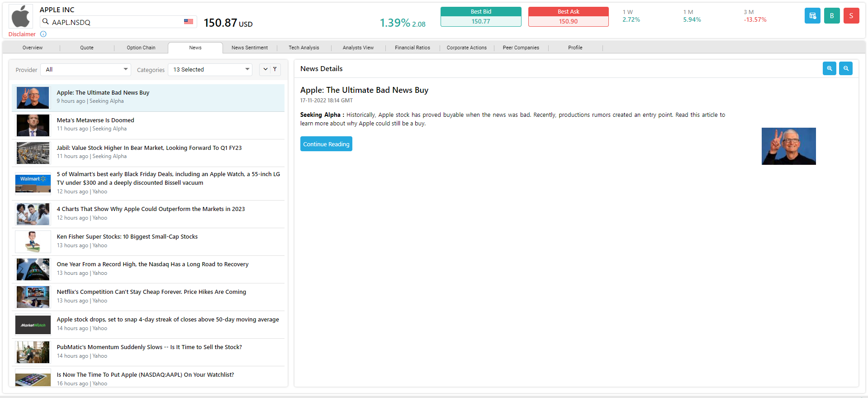
Task: Switch to the Quote tab
Action: pyautogui.click(x=87, y=48)
